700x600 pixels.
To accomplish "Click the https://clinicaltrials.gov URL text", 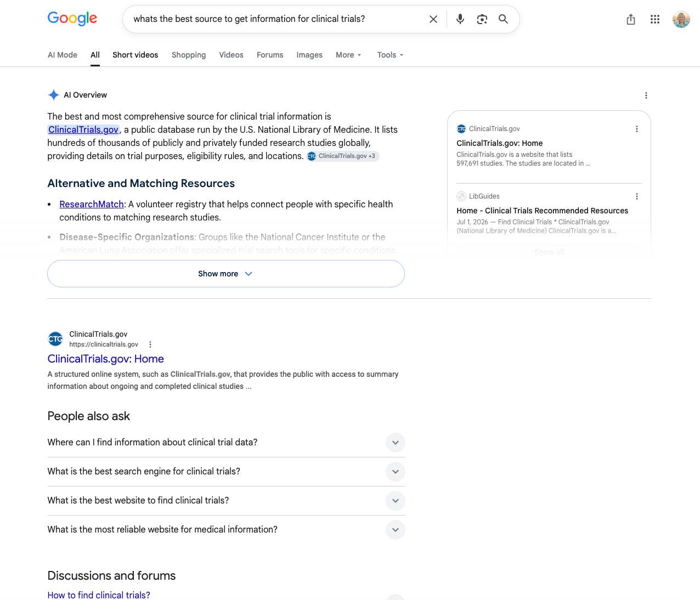I will pos(104,344).
